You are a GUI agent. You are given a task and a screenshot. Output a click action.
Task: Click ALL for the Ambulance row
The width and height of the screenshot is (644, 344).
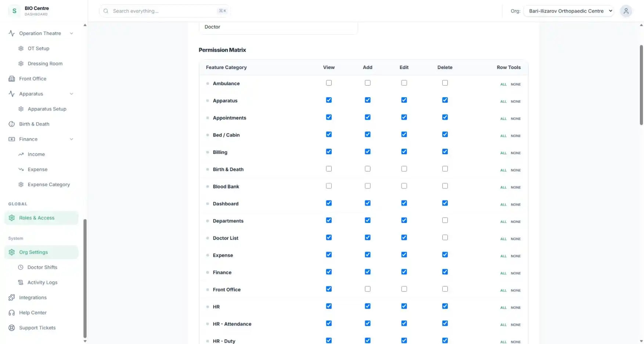[503, 84]
